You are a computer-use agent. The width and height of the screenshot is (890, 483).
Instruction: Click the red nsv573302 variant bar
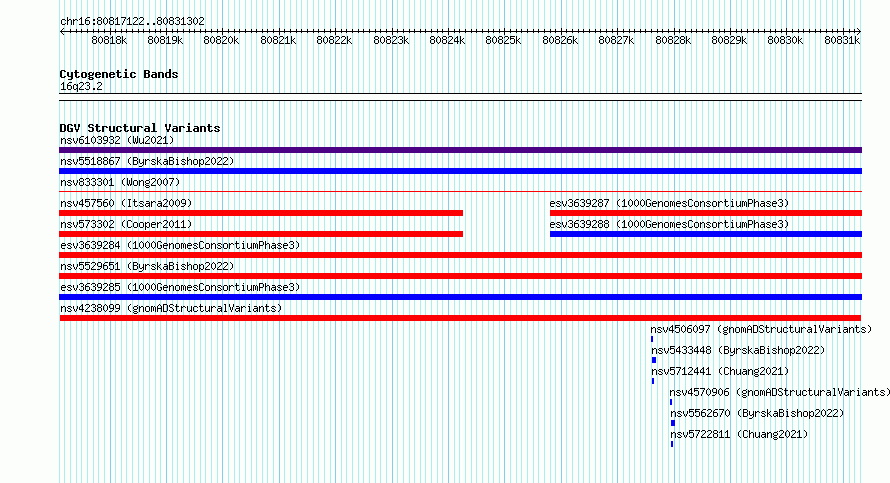(261, 234)
